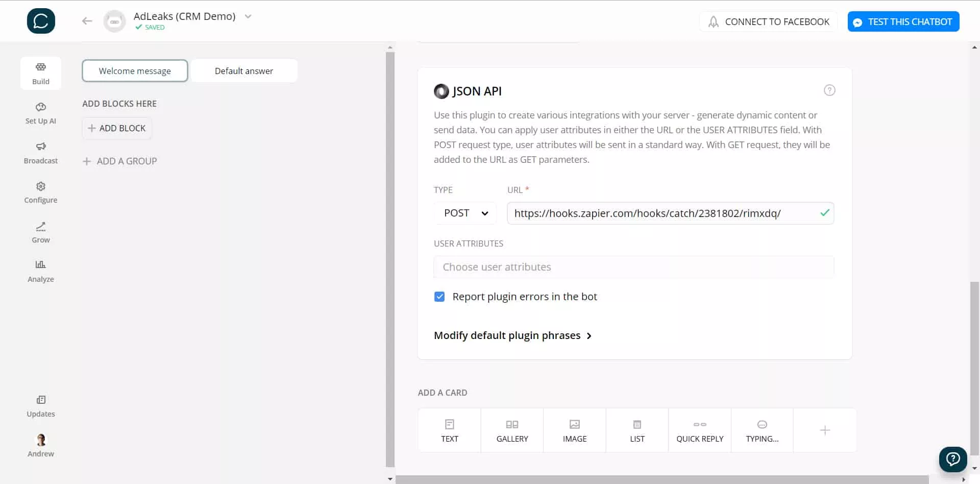The height and width of the screenshot is (484, 980).
Task: Open the Configure section
Action: click(x=41, y=192)
